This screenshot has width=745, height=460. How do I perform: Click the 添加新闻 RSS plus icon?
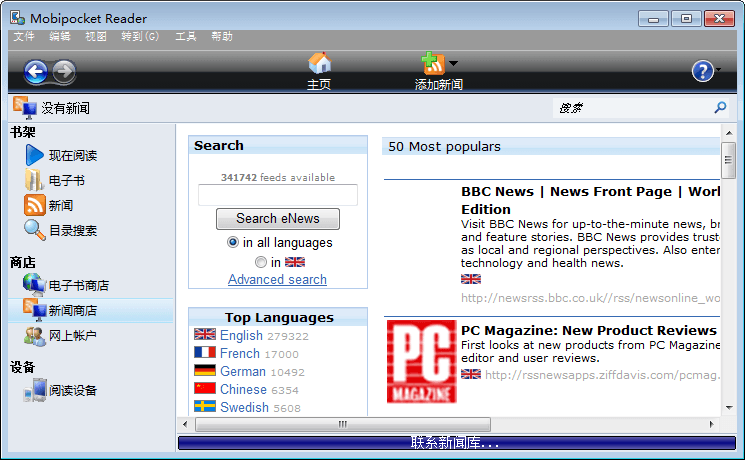click(x=433, y=63)
